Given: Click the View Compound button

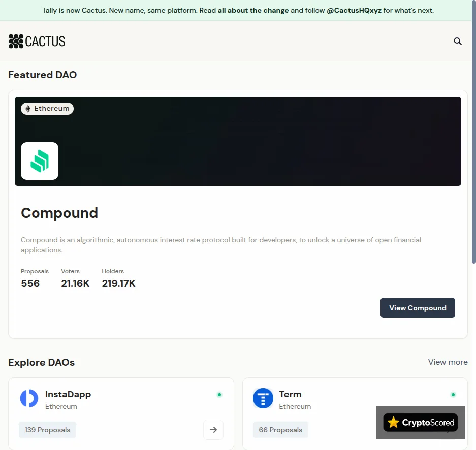Looking at the screenshot, I should pyautogui.click(x=418, y=308).
